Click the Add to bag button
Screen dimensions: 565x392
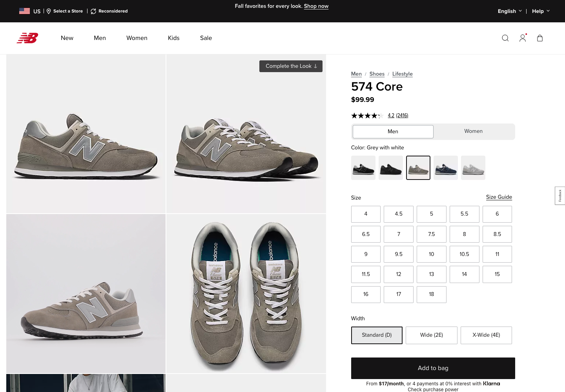433,368
